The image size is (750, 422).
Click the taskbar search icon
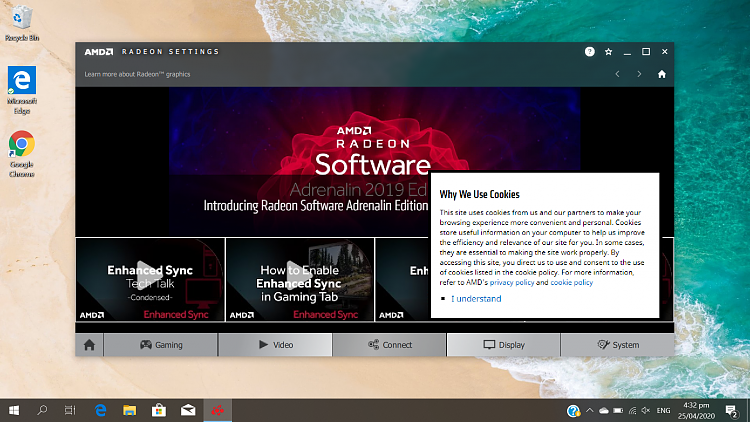coord(42,411)
